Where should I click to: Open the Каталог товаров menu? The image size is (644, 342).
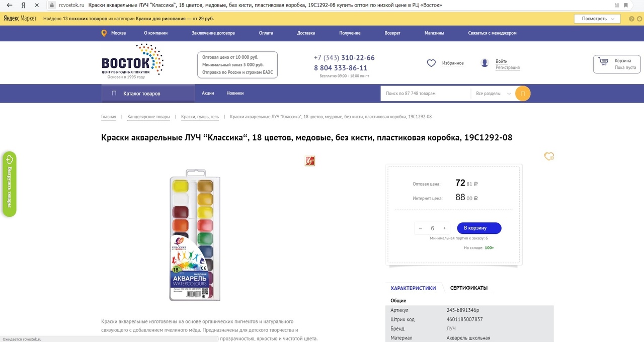(x=148, y=94)
